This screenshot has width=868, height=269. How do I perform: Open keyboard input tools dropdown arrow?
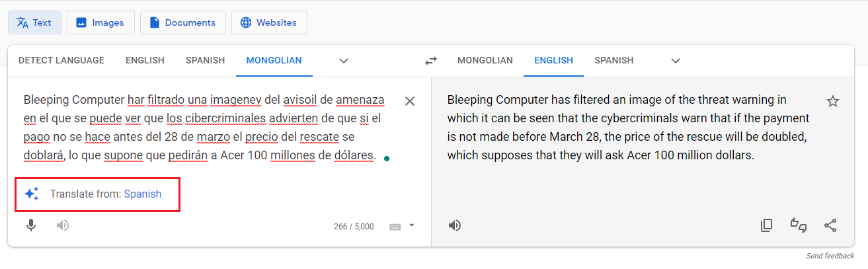click(x=412, y=225)
